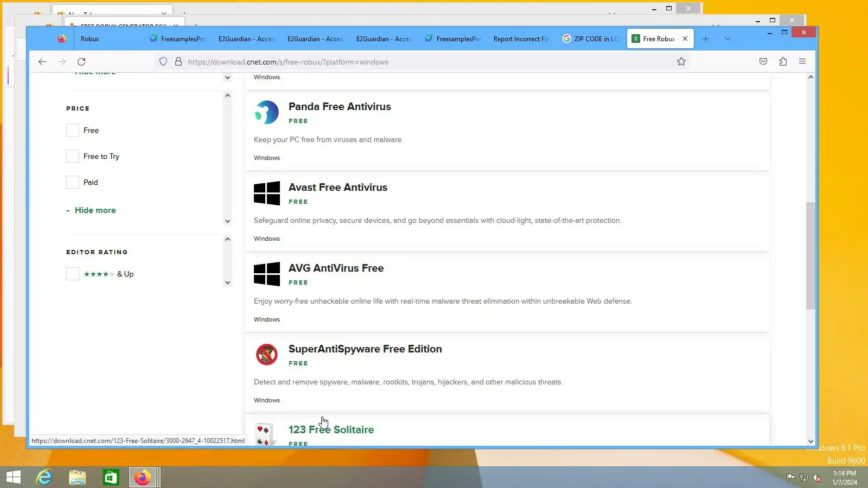The width and height of the screenshot is (868, 488).
Task: Open Panda Free Antivirus link
Action: click(x=340, y=107)
